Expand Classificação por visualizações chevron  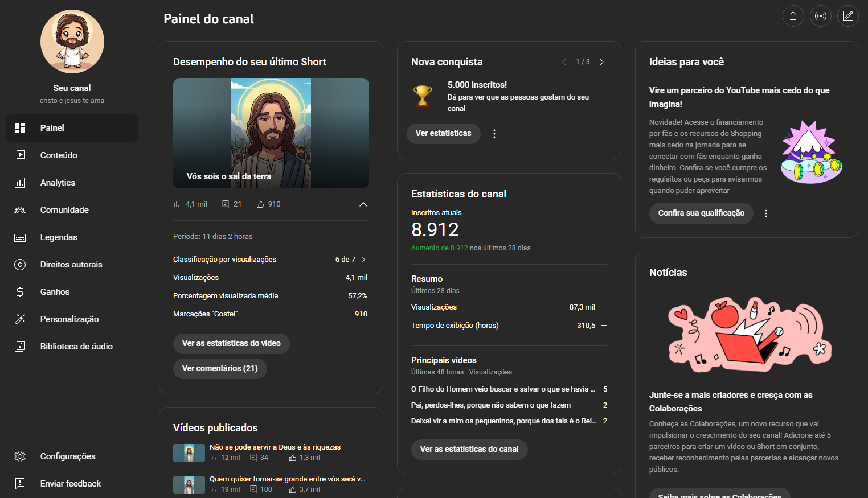click(x=363, y=260)
